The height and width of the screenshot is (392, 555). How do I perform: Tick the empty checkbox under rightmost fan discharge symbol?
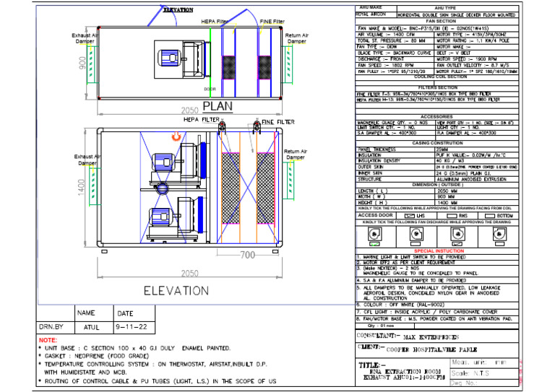pyautogui.click(x=499, y=244)
